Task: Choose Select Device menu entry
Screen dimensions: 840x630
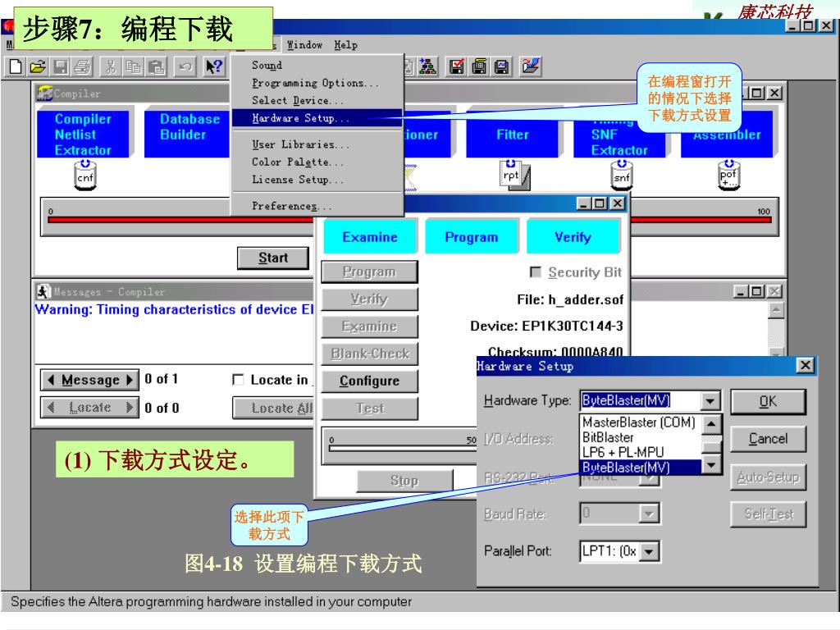Action: click(317, 101)
